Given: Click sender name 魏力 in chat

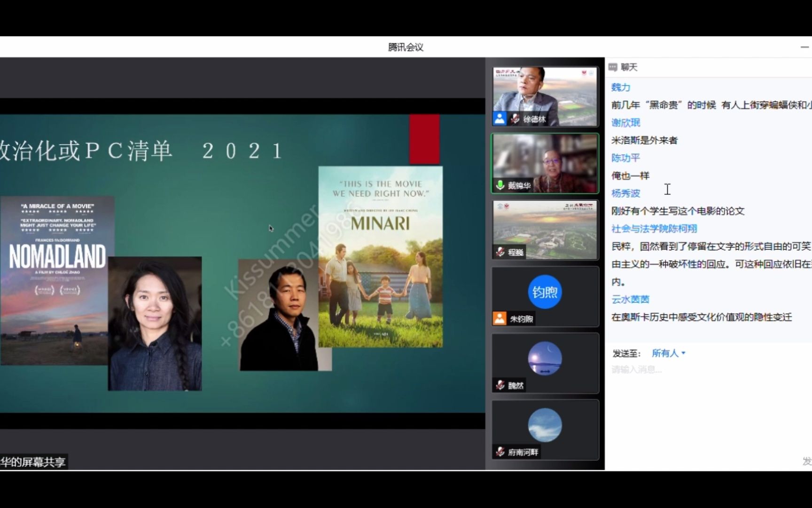Looking at the screenshot, I should 621,87.
